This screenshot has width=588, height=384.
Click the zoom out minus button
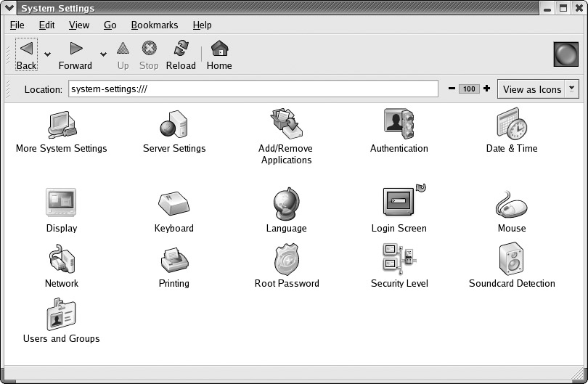pyautogui.click(x=452, y=89)
